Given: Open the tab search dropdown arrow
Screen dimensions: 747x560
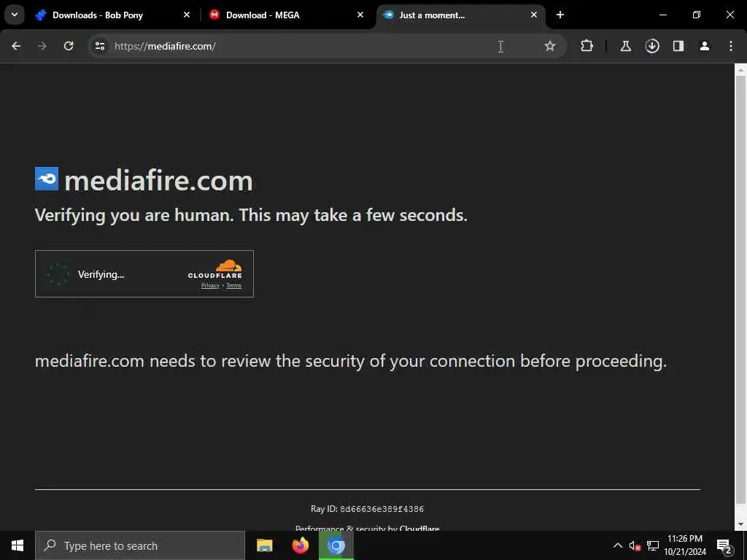Looking at the screenshot, I should point(15,15).
